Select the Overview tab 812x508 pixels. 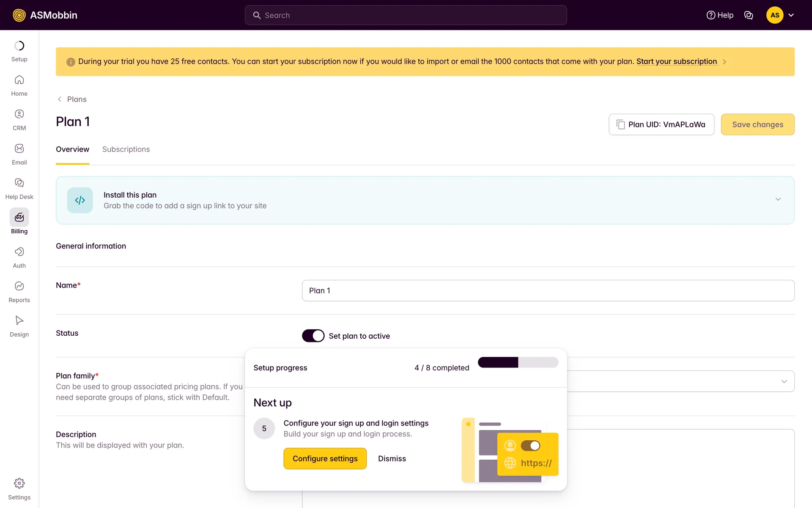(x=72, y=149)
